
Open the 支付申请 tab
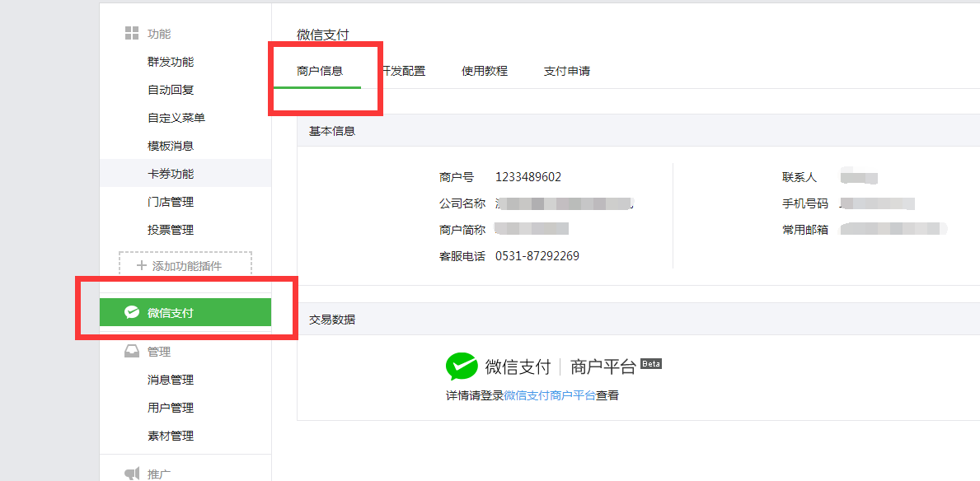(x=567, y=72)
